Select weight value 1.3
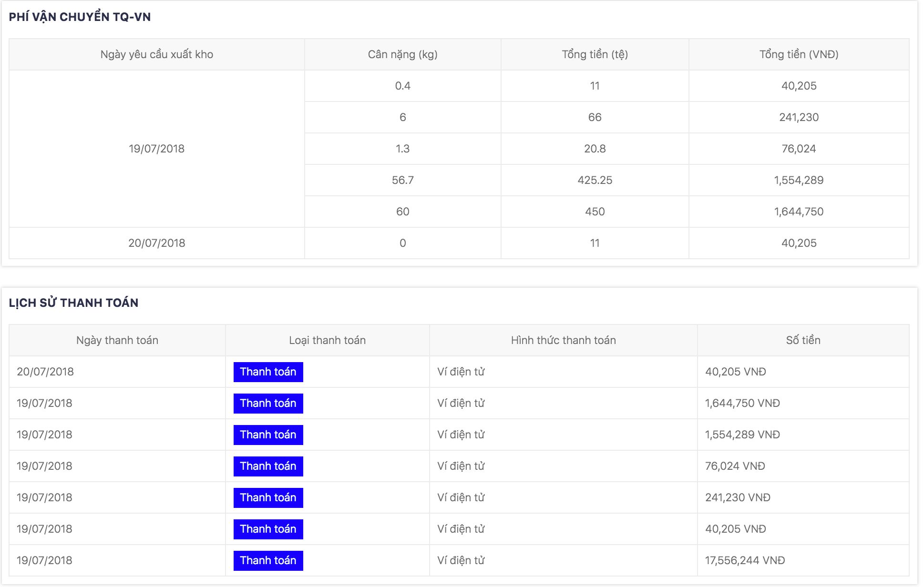Image resolution: width=924 pixels, height=587 pixels. (403, 149)
